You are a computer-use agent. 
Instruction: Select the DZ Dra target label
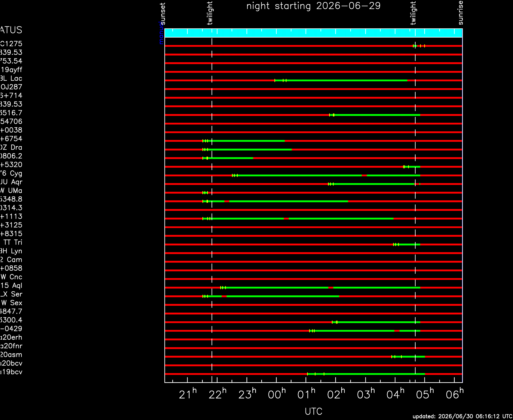click(x=11, y=147)
